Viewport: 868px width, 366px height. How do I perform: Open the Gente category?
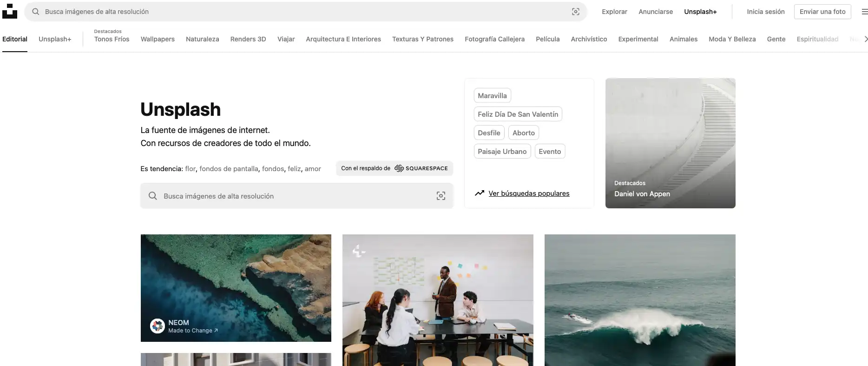776,39
